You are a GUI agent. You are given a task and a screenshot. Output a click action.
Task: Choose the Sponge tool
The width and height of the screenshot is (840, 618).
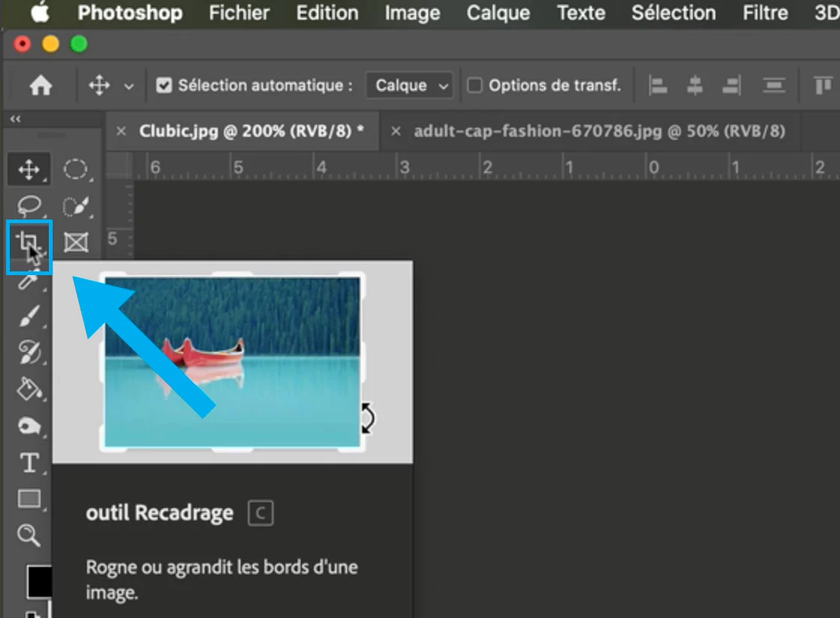click(29, 426)
